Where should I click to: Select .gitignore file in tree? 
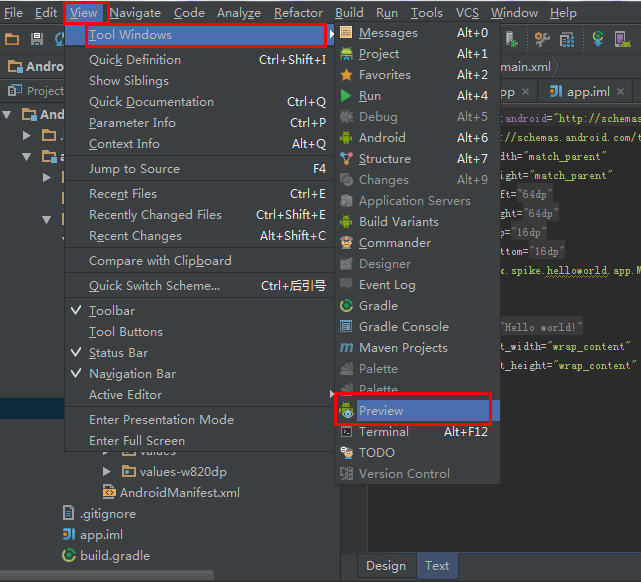click(99, 514)
